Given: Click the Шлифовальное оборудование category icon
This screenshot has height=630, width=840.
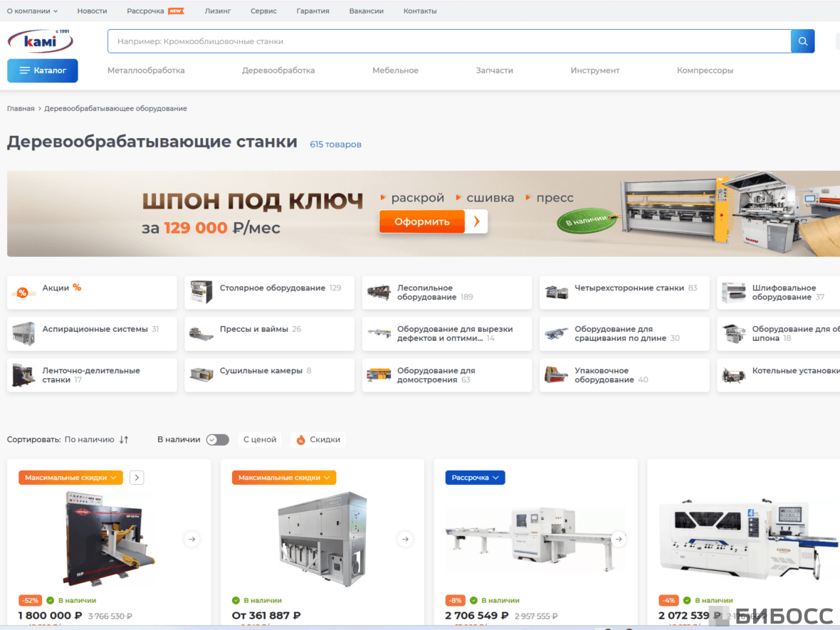Looking at the screenshot, I should click(x=733, y=293).
